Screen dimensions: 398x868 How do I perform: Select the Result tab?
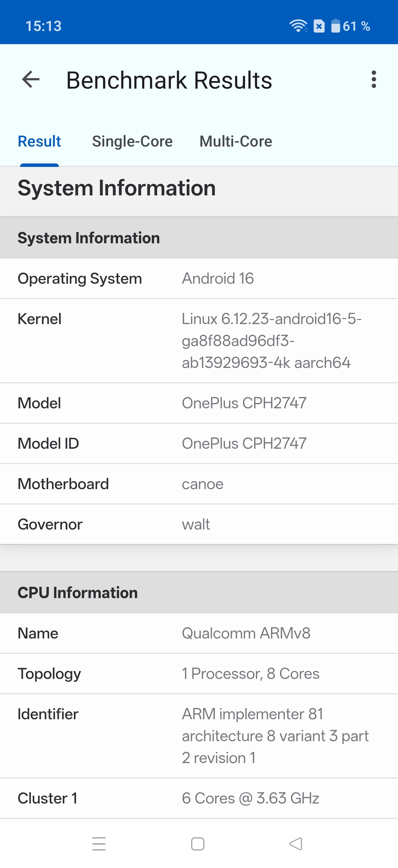click(x=39, y=142)
